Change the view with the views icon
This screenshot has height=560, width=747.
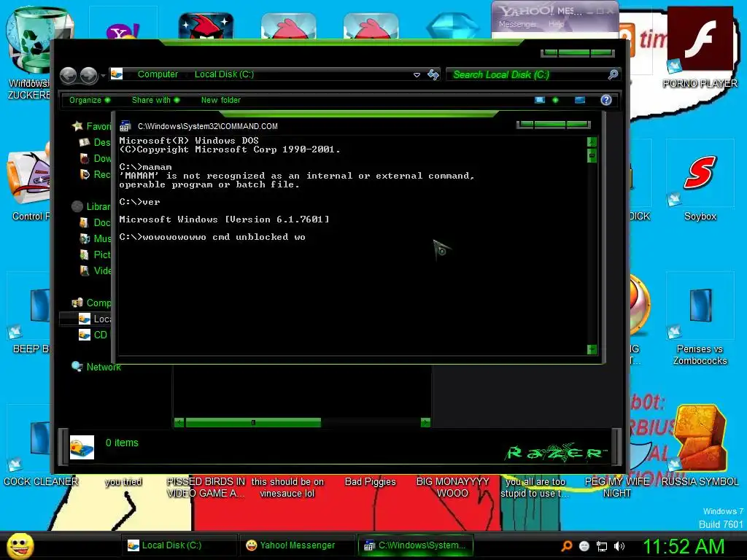pyautogui.click(x=540, y=100)
